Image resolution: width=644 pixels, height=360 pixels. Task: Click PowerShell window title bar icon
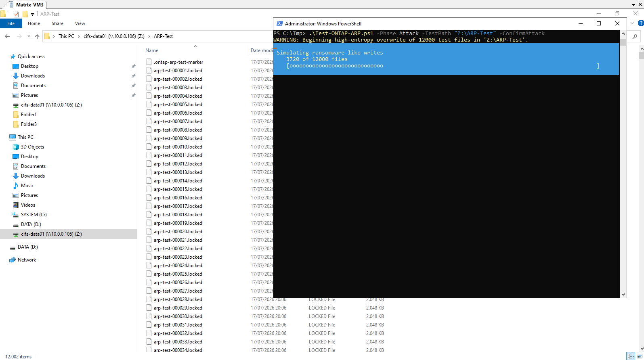pos(279,23)
